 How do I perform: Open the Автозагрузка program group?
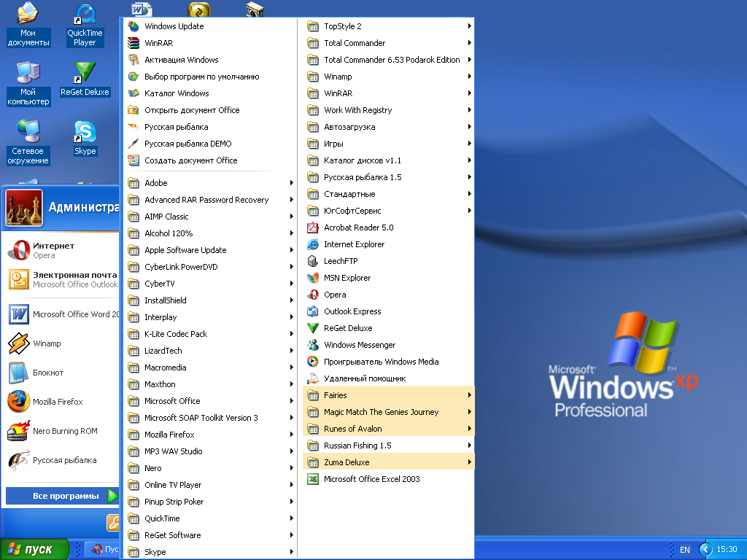pyautogui.click(x=388, y=127)
